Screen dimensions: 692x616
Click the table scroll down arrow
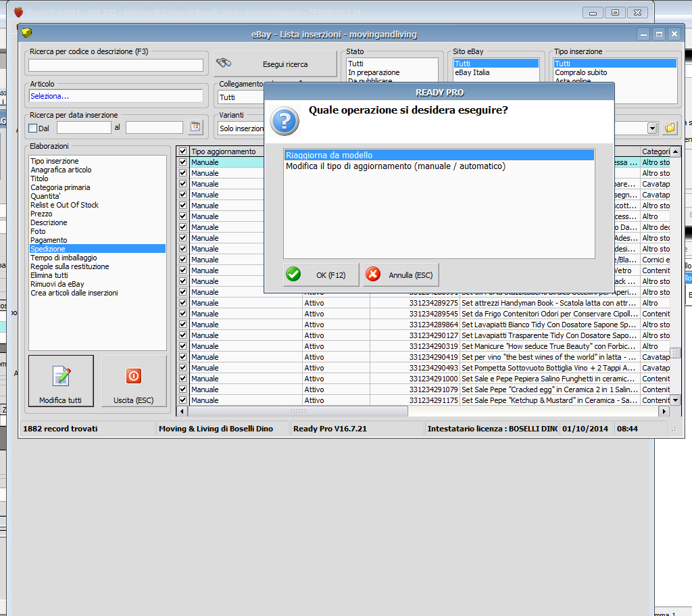675,400
